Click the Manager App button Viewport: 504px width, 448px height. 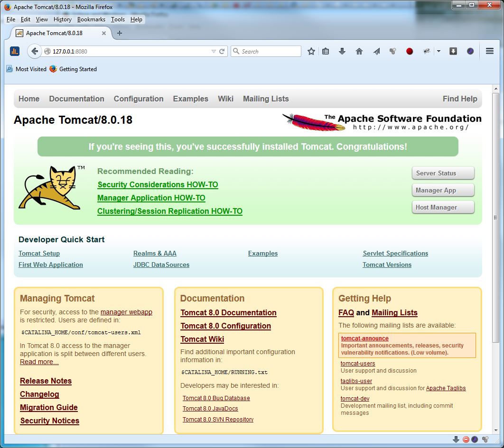[443, 190]
